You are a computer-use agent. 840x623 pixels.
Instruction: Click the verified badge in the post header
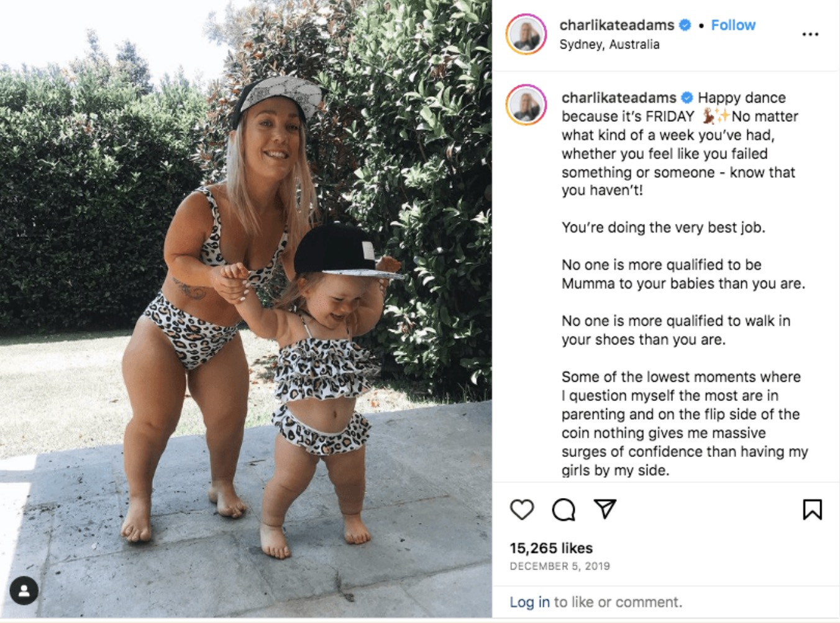(685, 25)
